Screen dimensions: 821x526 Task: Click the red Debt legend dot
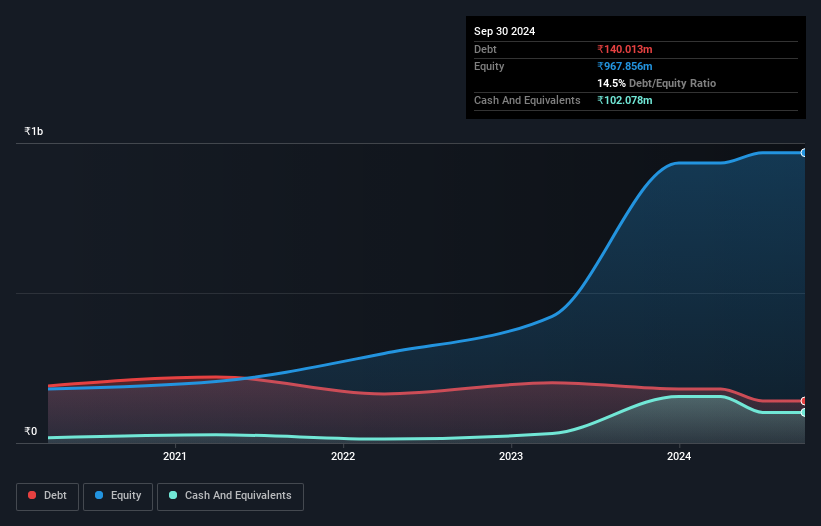32,495
